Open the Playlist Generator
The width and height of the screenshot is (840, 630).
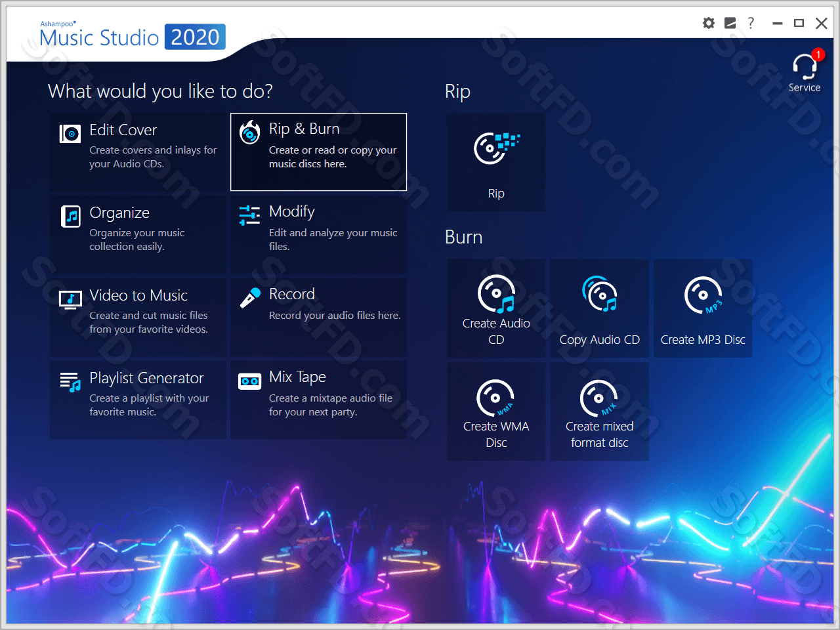click(x=138, y=400)
